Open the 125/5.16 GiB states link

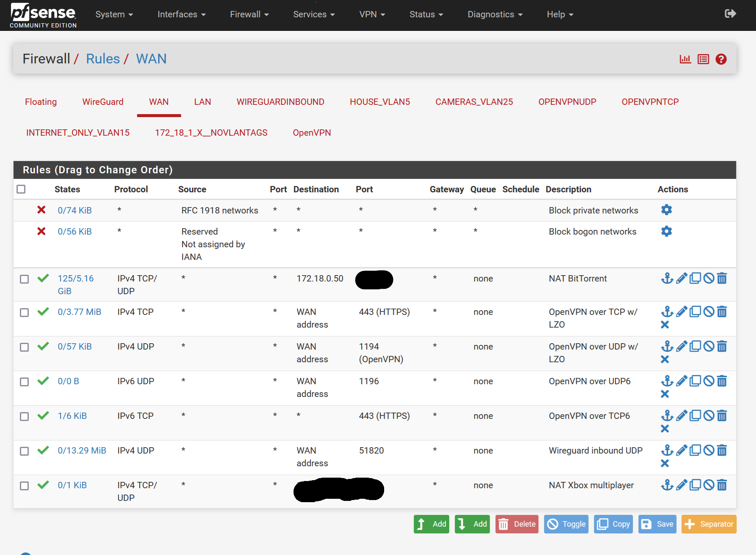pyautogui.click(x=76, y=284)
